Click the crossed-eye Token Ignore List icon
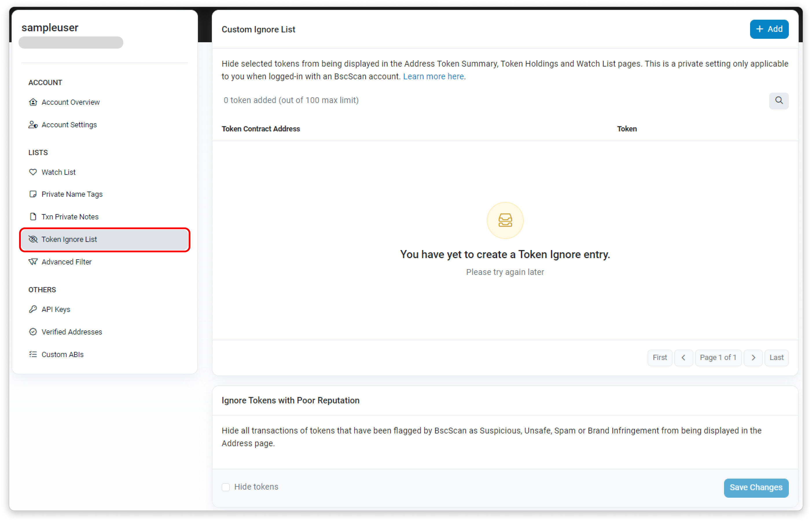812x522 pixels. [x=33, y=239]
